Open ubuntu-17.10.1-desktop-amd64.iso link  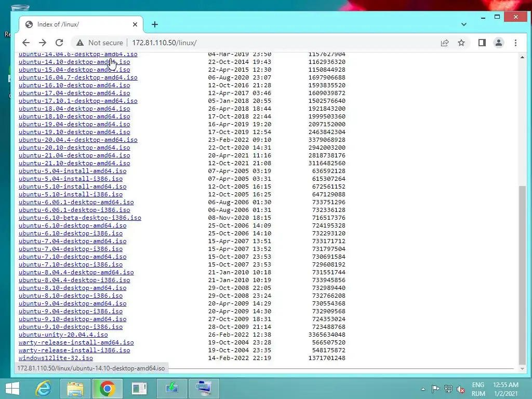click(x=78, y=101)
